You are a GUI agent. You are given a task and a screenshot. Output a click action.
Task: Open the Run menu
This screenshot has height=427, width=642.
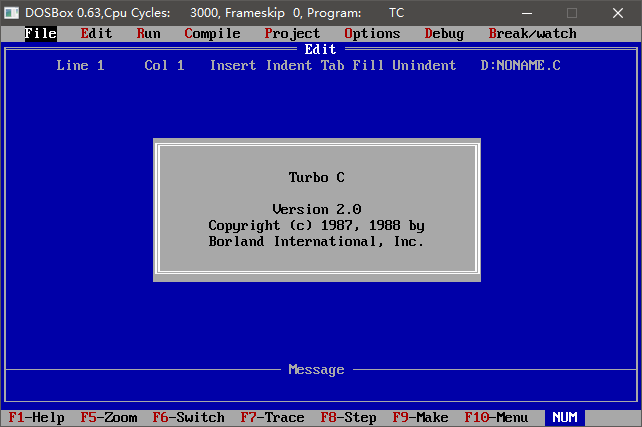tap(148, 33)
